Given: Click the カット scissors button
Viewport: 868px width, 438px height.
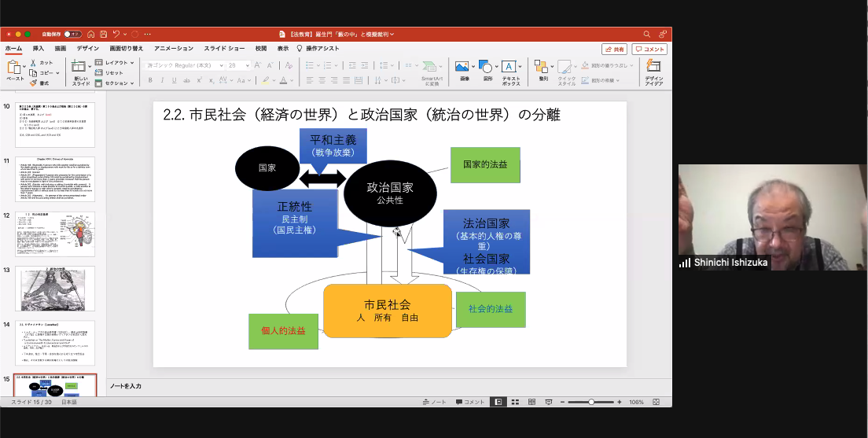Looking at the screenshot, I should point(42,63).
